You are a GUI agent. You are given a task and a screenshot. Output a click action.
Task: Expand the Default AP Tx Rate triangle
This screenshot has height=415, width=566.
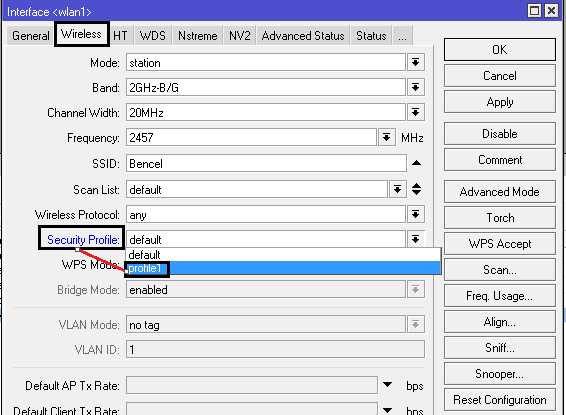(387, 385)
